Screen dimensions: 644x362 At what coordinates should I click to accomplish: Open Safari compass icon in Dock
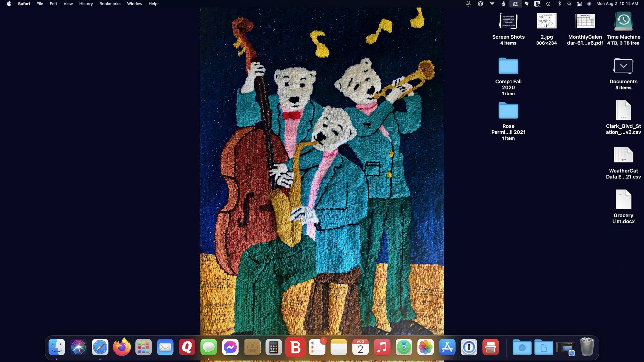tap(100, 347)
